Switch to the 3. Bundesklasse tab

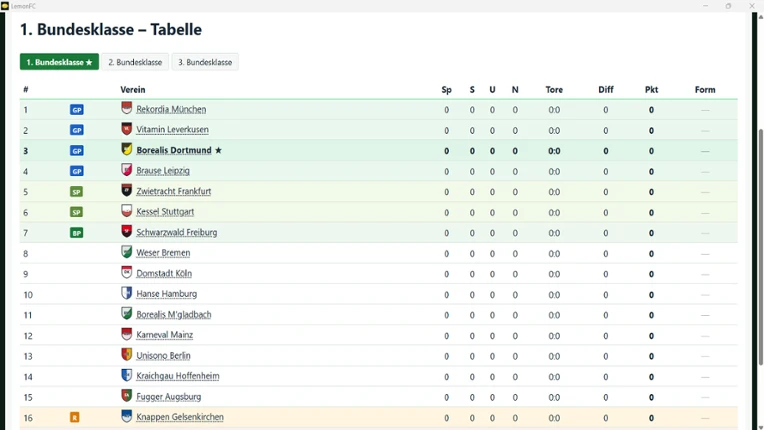tap(205, 62)
